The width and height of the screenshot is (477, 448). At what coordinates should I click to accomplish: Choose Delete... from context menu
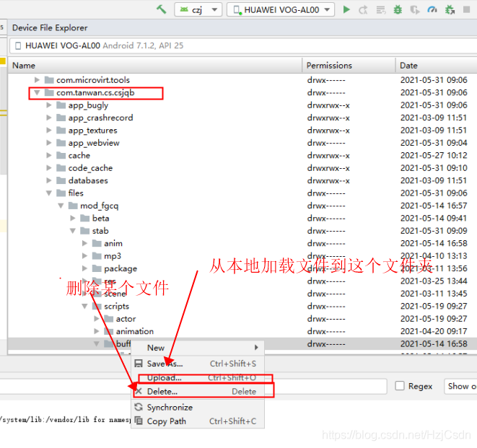198,392
